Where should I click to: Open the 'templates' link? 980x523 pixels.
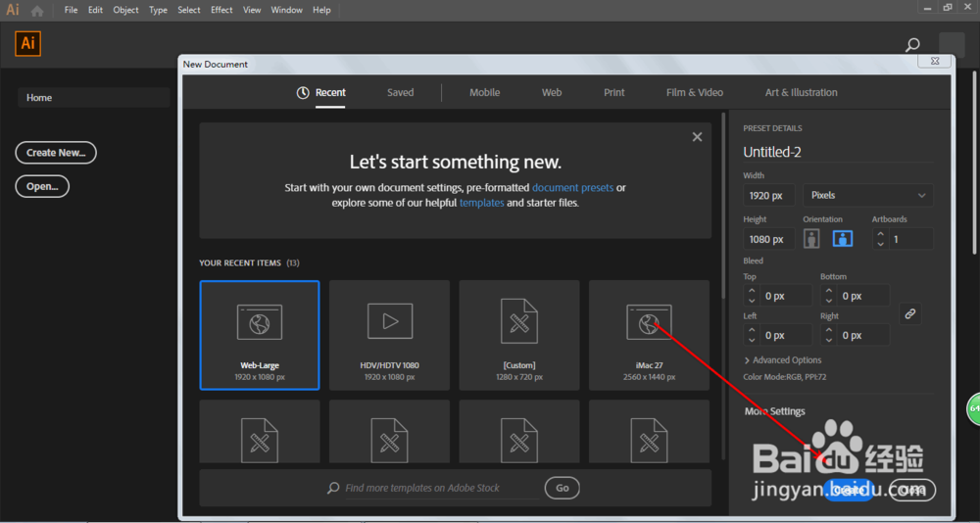tap(482, 203)
